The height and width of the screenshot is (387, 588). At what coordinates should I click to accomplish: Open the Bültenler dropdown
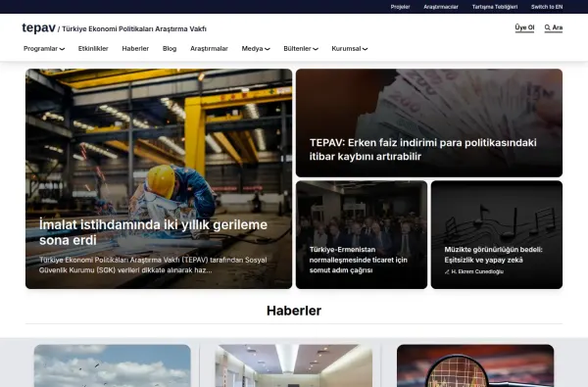coord(301,49)
